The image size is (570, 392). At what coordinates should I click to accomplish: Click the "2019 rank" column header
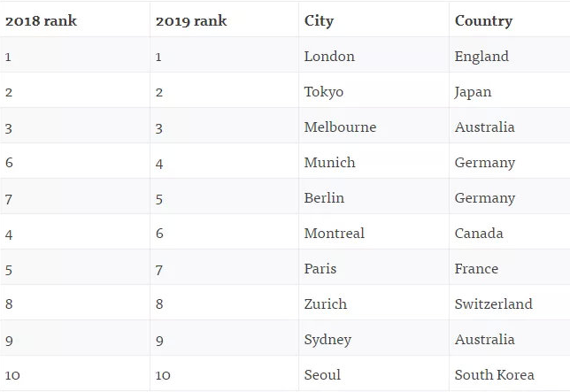tap(190, 21)
